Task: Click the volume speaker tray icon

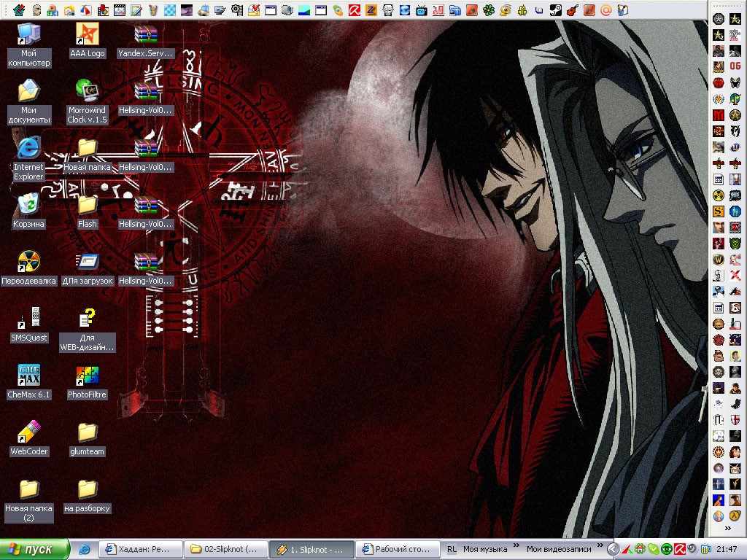Action: pos(692,550)
